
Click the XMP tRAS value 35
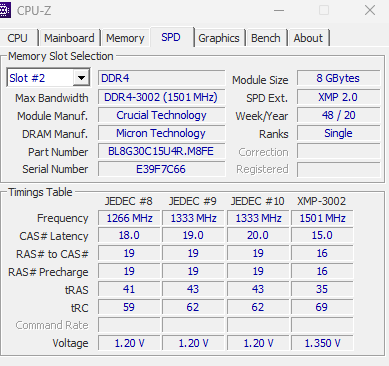[x=322, y=289]
